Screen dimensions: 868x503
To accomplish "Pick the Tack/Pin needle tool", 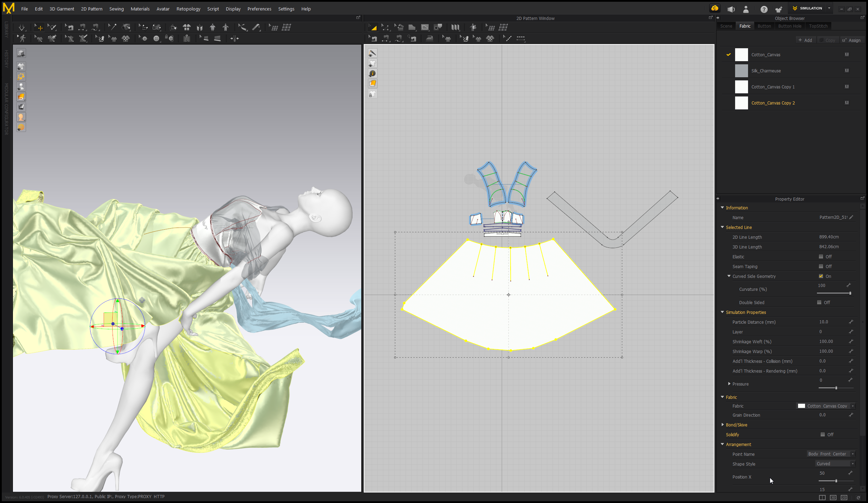I will click(112, 27).
